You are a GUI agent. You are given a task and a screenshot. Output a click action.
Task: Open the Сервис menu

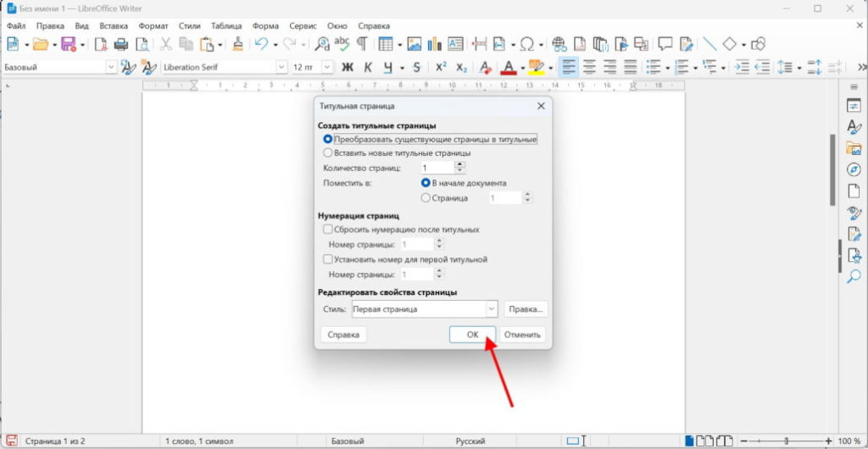[303, 26]
